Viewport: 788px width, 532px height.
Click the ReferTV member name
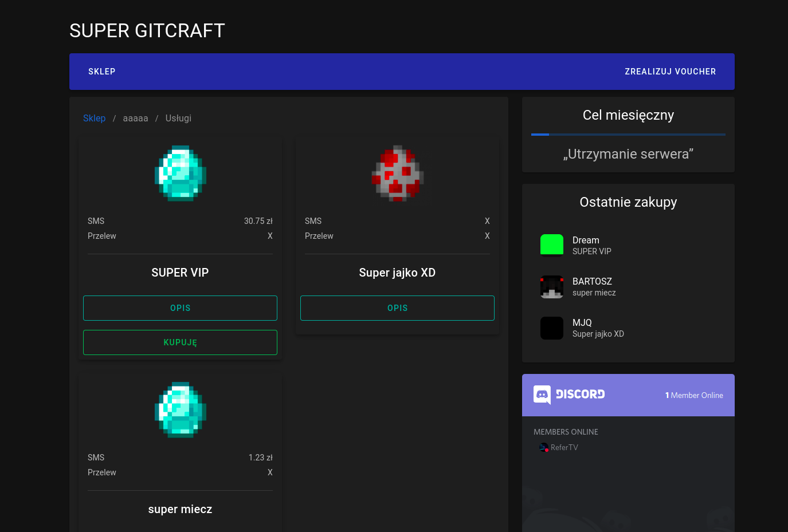[x=564, y=448]
